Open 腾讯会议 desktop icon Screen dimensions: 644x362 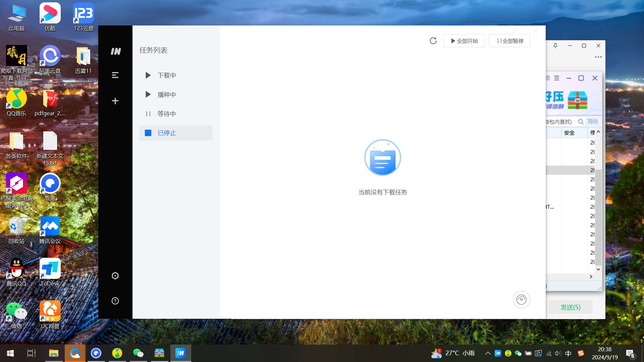50,230
